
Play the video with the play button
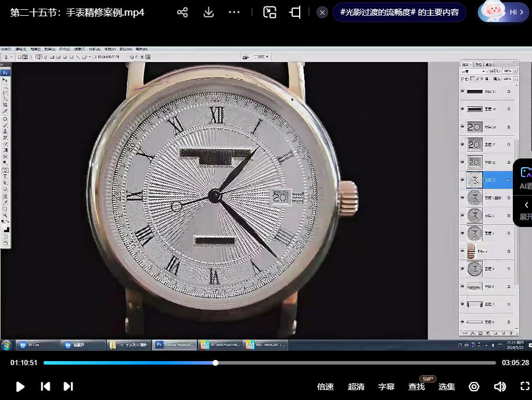tap(20, 387)
